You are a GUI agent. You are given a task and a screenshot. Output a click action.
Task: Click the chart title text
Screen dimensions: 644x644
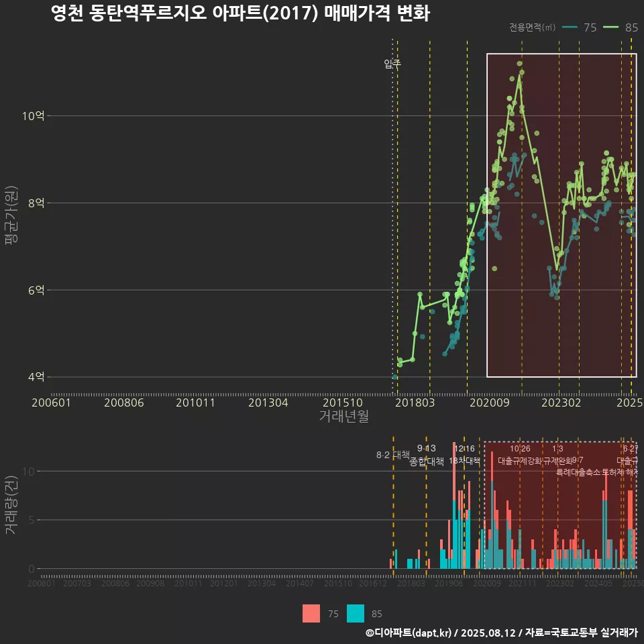point(240,13)
